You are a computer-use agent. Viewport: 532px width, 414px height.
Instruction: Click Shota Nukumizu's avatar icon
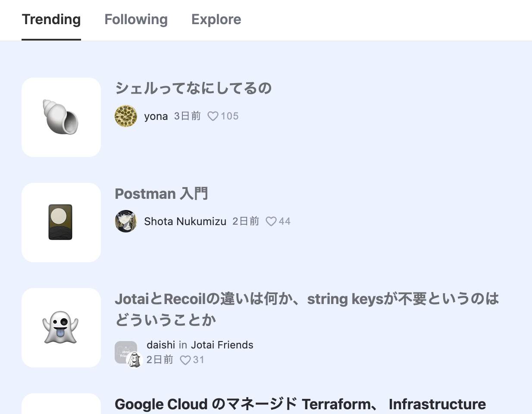(x=126, y=221)
